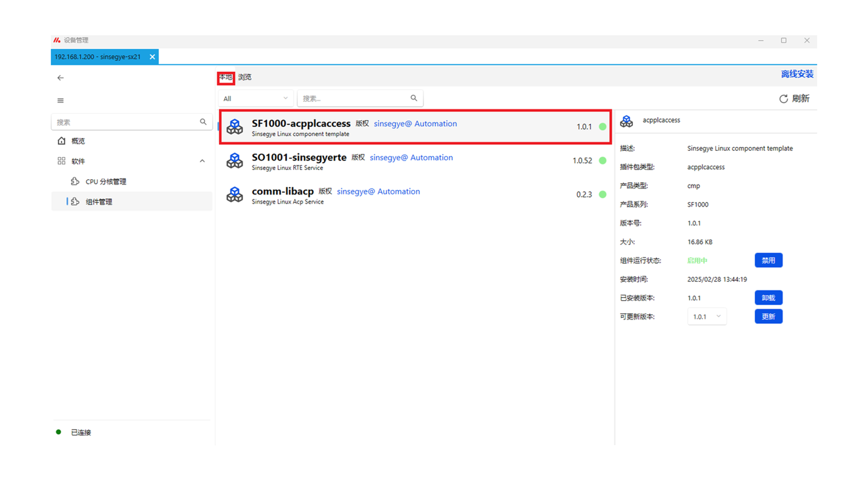Click the sidebar search magnifier icon
The height and width of the screenshot is (488, 868).
(x=203, y=122)
